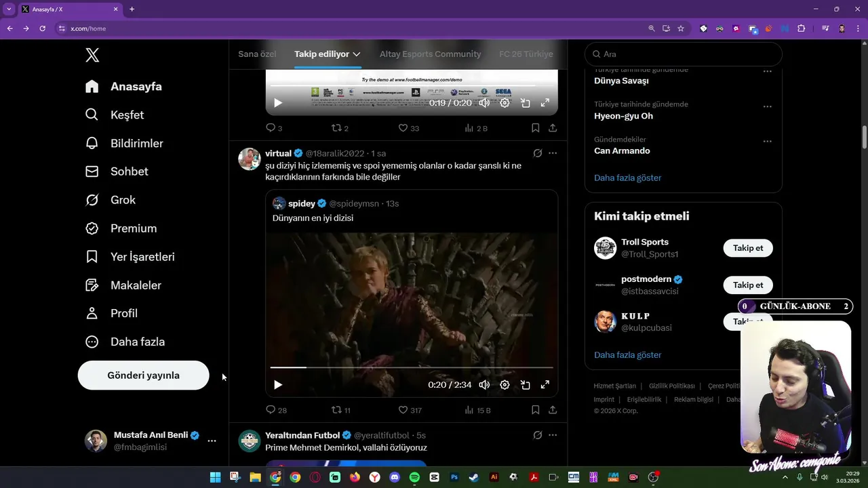
Task: Like virtual's post with 317 likes
Action: click(410, 410)
